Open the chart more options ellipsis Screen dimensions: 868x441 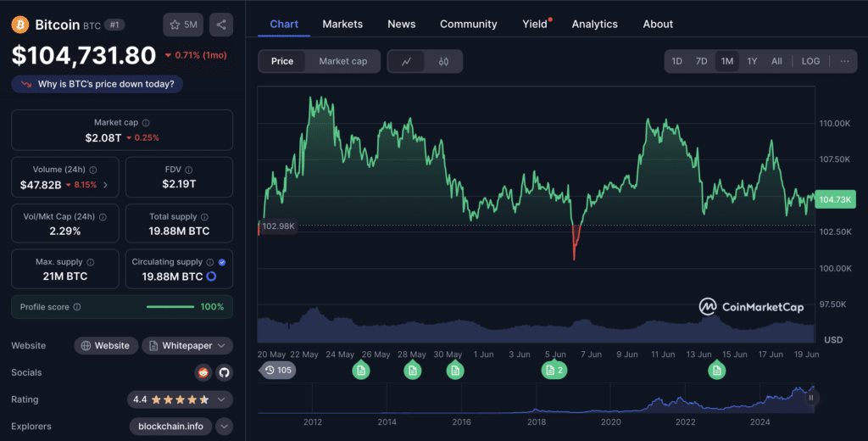[844, 62]
